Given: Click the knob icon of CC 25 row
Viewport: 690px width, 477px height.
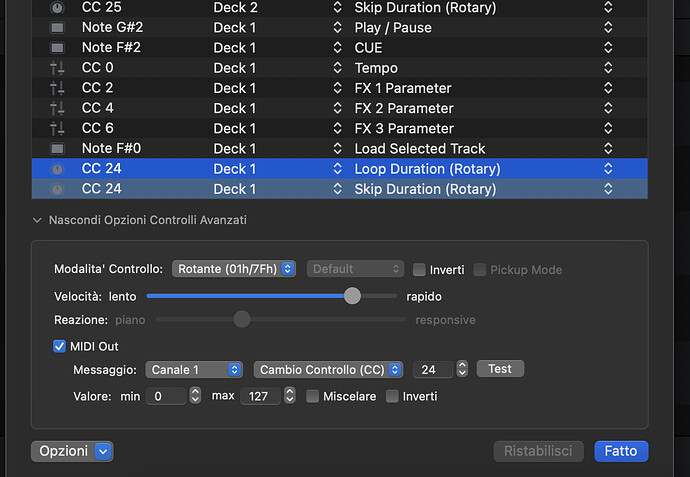Looking at the screenshot, I should click(x=57, y=8).
